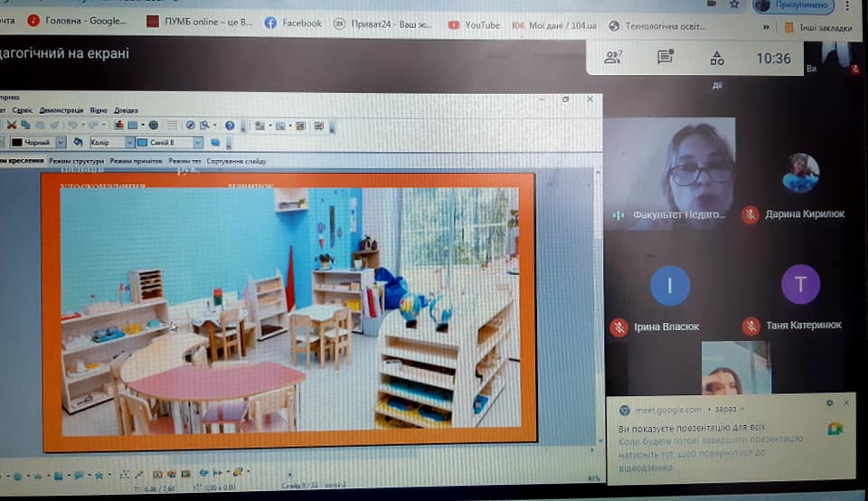868x501 pixels.
Task: Click the Insert table icon
Action: point(133,126)
